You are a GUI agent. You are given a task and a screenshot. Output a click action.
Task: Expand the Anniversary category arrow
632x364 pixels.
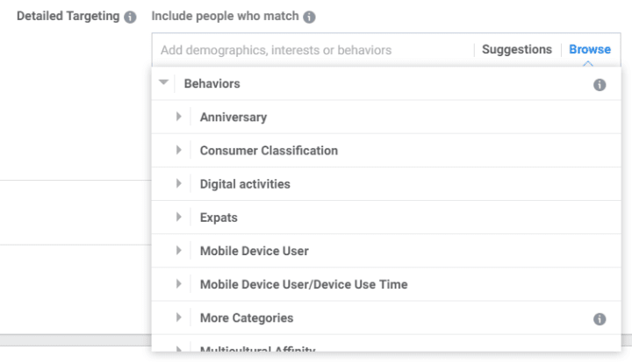point(178,117)
